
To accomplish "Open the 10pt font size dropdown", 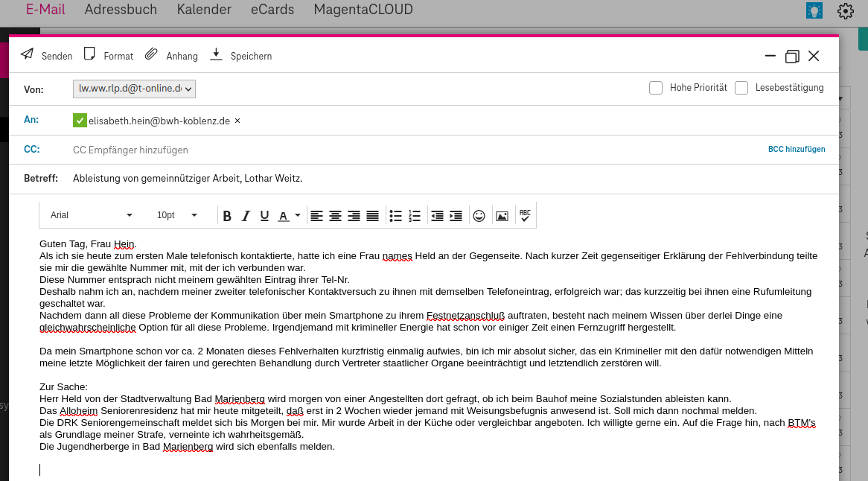I will click(194, 215).
